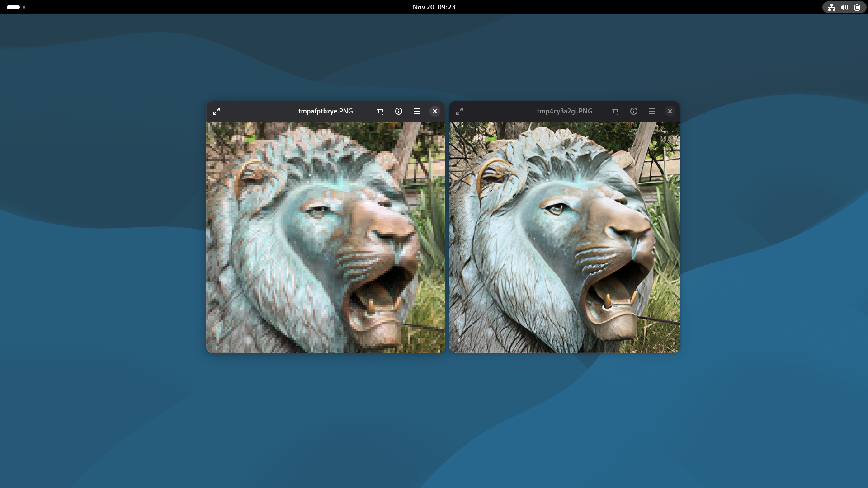
Task: Open the clock and calendar menu
Action: (x=434, y=7)
